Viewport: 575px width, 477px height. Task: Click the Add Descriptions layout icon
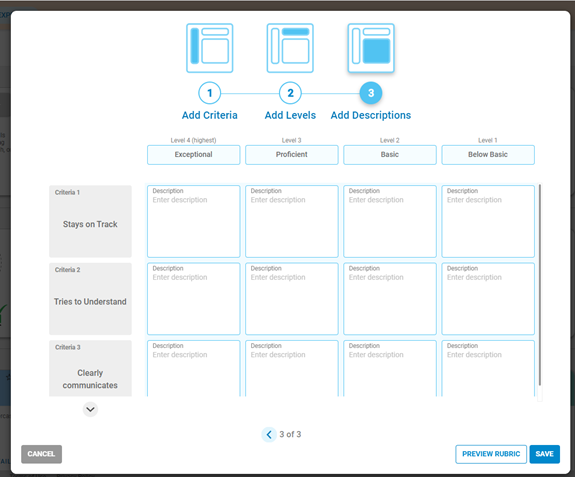(x=371, y=48)
